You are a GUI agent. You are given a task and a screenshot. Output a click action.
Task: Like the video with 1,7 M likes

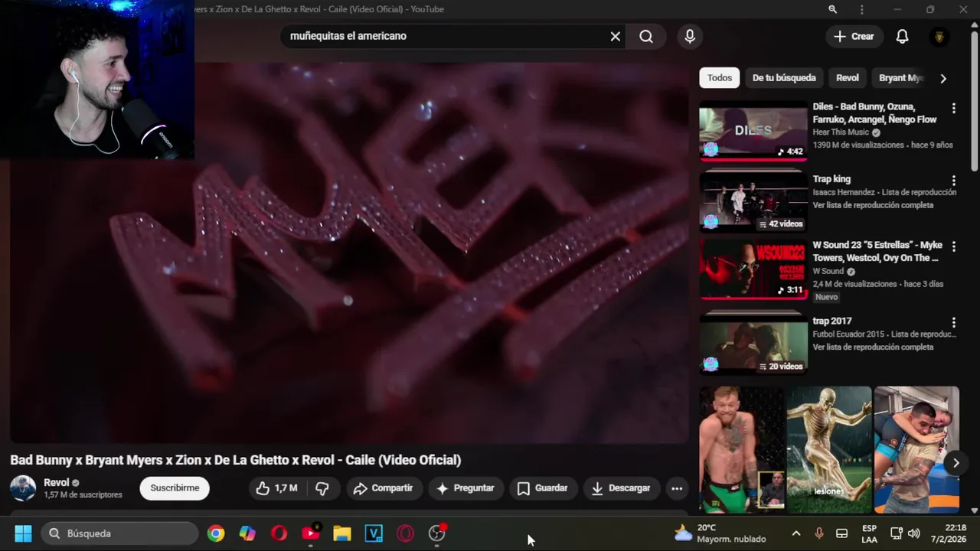coord(276,488)
